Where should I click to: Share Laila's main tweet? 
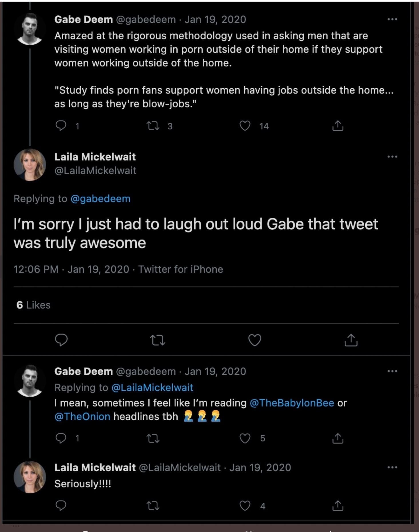[351, 340]
